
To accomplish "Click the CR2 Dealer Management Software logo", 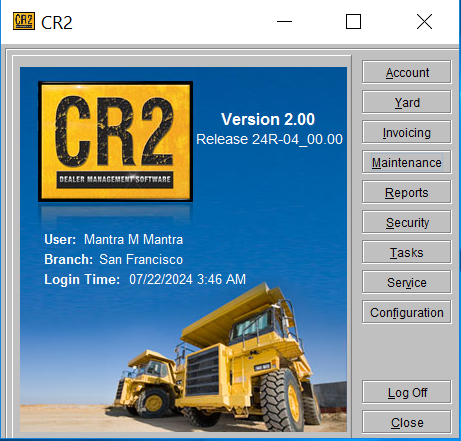I will [115, 142].
